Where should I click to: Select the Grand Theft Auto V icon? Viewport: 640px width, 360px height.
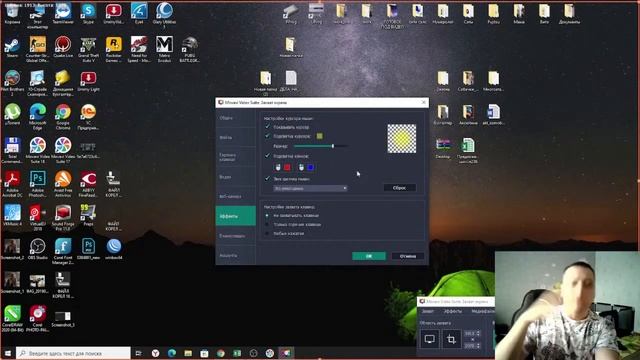[88, 49]
